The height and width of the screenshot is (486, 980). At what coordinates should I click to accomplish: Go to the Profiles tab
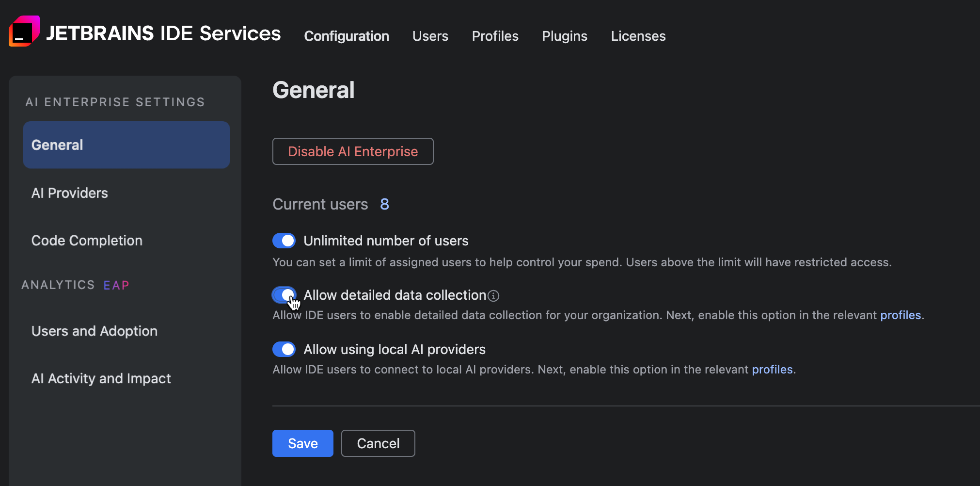pyautogui.click(x=495, y=36)
